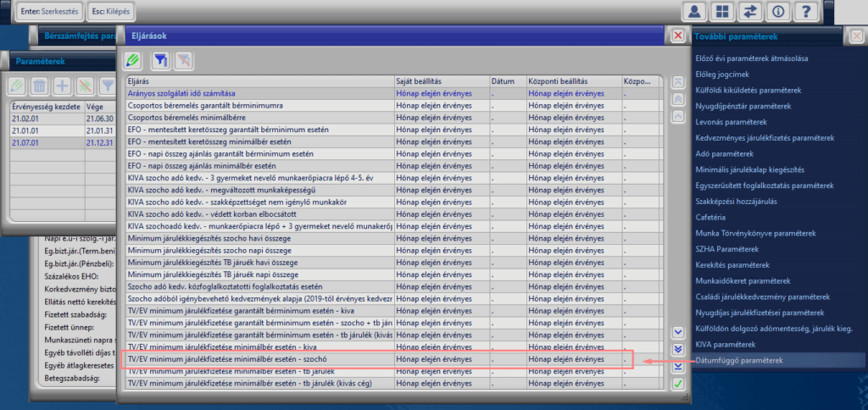Screen dimensions: 868x410
Task: Click Érvényesség kezdete column header in Paraméterek
Action: (x=47, y=106)
